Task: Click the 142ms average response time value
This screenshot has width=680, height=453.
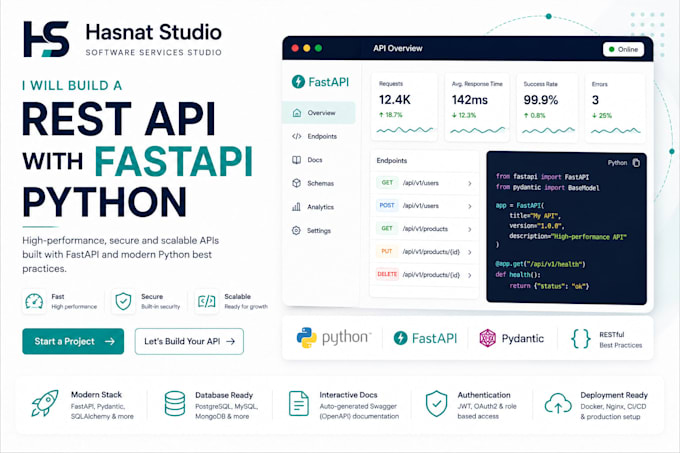Action: pos(470,100)
